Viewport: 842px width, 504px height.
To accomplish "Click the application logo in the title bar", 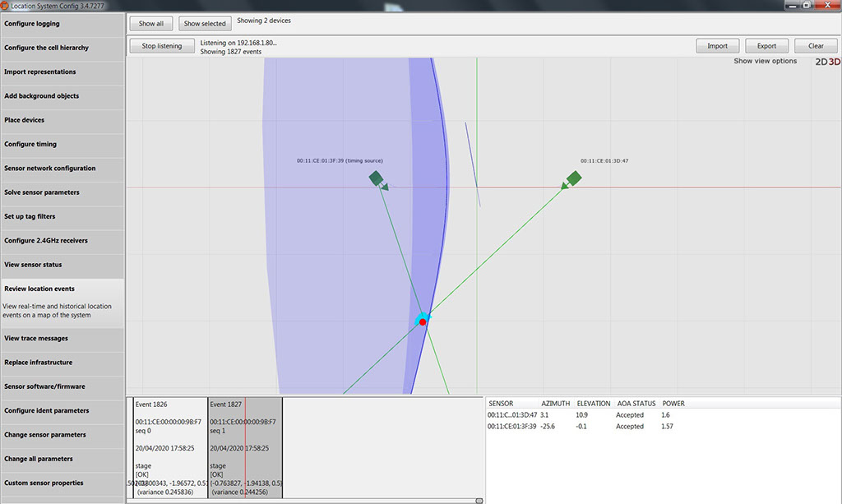I will [5, 6].
